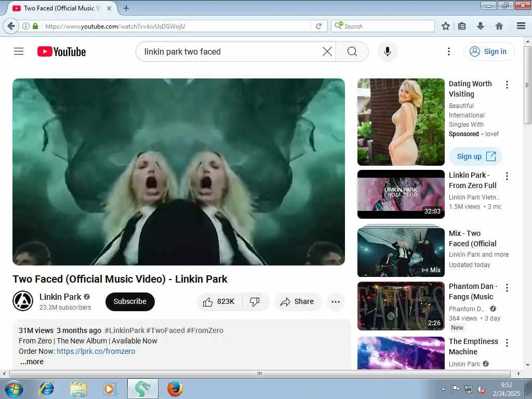
Task: Click the #TwoFaced hashtag
Action: click(x=165, y=330)
